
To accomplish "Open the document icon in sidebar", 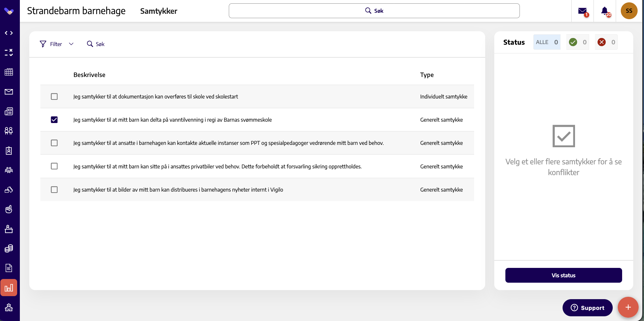I will pos(9,268).
